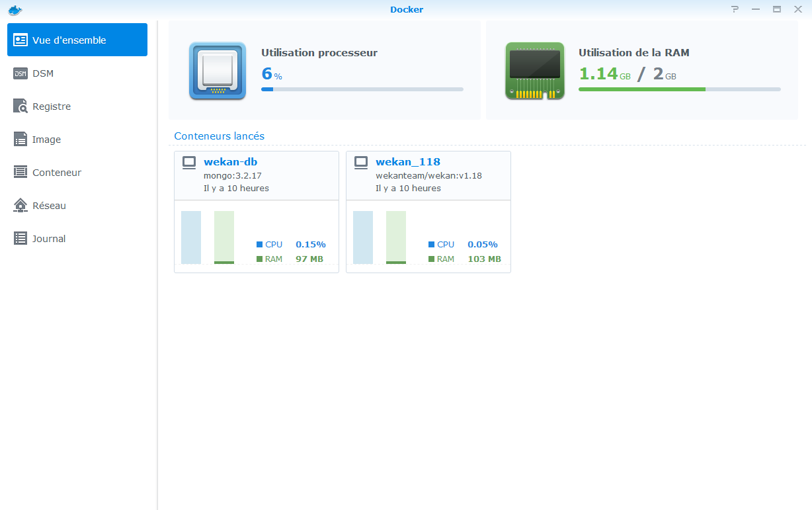The width and height of the screenshot is (812, 510).
Task: Switch to the DSM section
Action: pos(77,73)
